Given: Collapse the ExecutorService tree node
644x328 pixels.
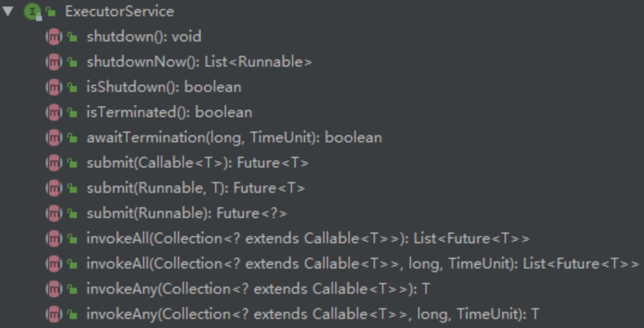Looking at the screenshot, I should tap(8, 11).
